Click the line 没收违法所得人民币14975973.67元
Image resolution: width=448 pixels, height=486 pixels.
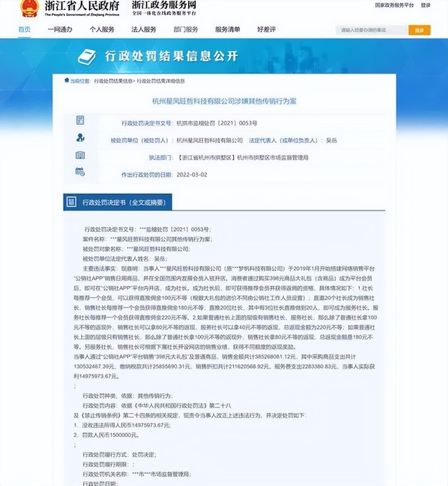122,425
